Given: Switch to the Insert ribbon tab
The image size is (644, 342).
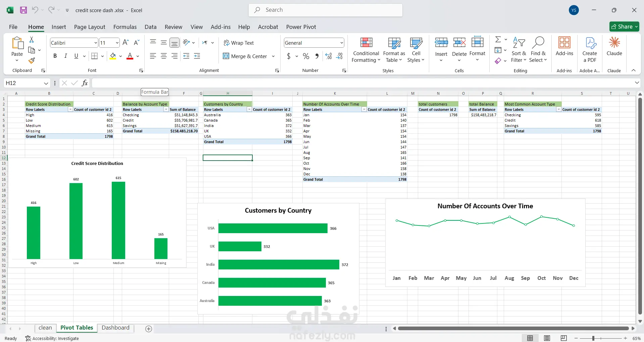Looking at the screenshot, I should click(x=59, y=27).
